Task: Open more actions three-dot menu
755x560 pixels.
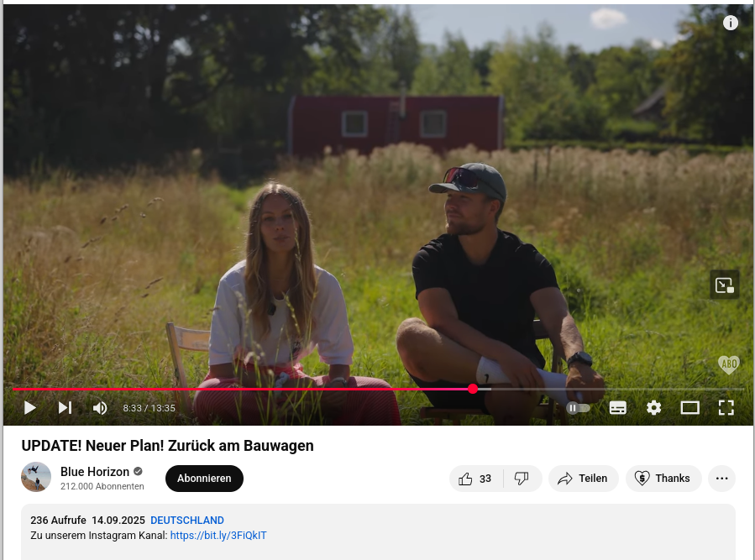Action: (x=721, y=479)
